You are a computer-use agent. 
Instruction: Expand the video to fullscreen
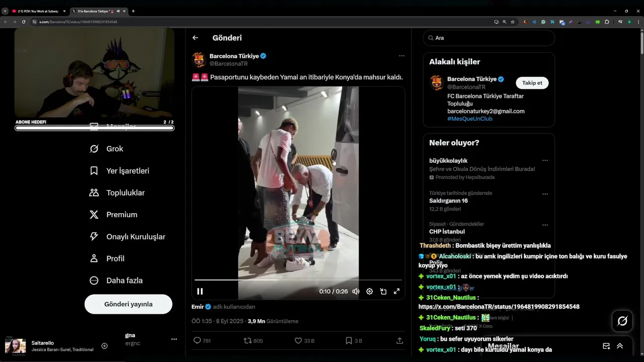click(396, 291)
